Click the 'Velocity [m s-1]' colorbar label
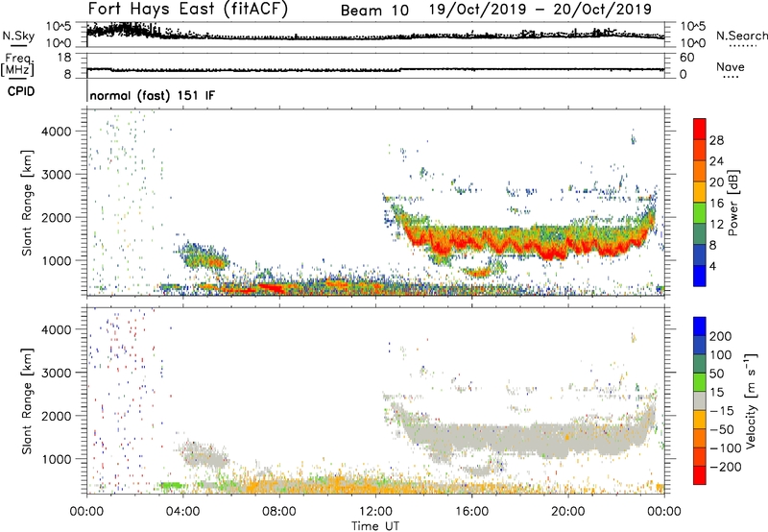Viewport: 768px width, 532px height. 752,400
